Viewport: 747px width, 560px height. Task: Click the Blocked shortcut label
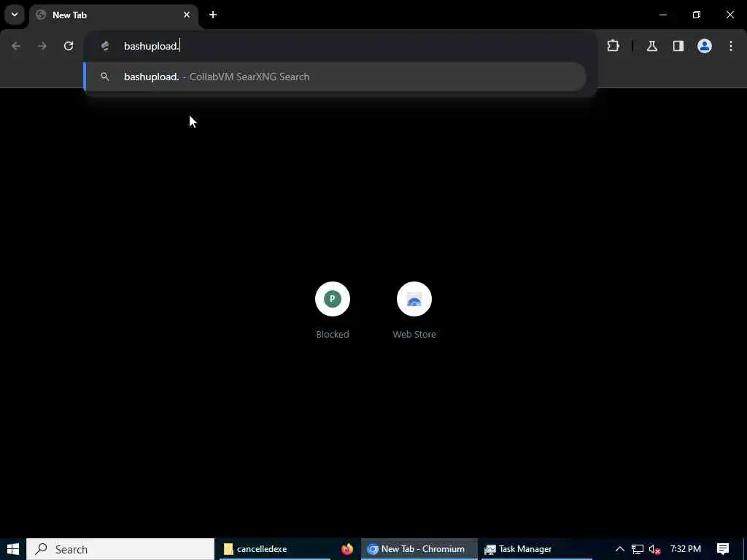coord(333,334)
